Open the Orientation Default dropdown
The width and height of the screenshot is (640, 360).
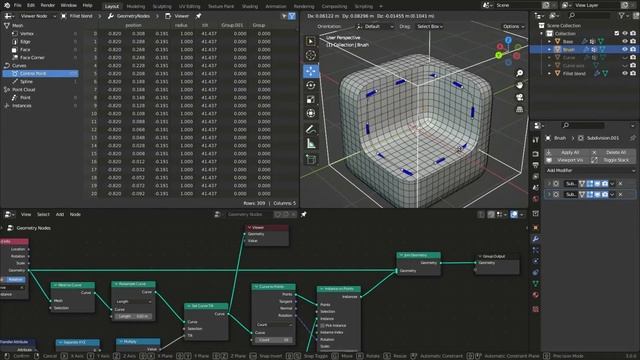(375, 27)
